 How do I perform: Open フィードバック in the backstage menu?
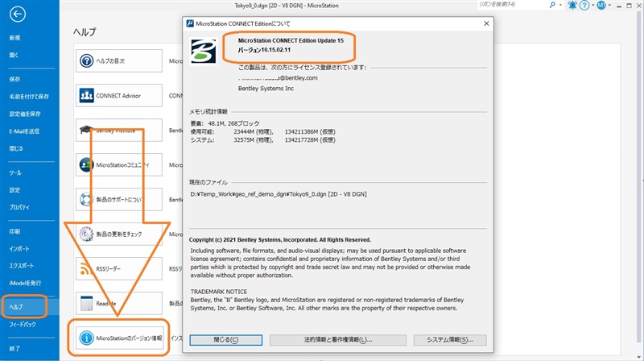23,325
